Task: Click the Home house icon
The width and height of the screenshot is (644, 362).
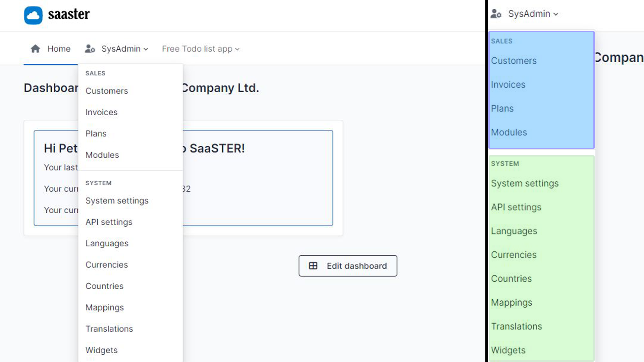Action: pos(35,49)
